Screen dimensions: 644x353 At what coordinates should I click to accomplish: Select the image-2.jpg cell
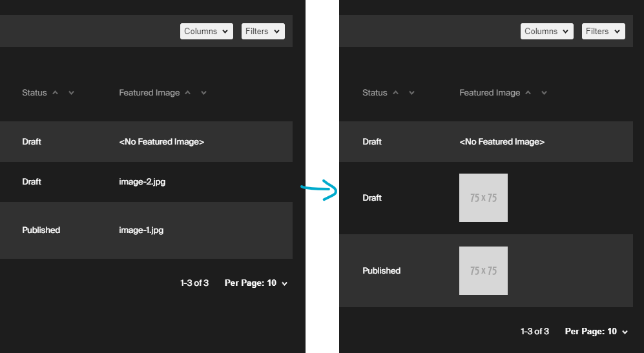(x=142, y=181)
